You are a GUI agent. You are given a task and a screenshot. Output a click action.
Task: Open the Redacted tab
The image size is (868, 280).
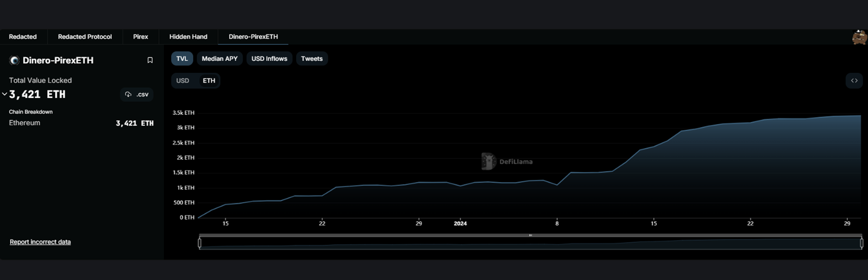(x=23, y=37)
